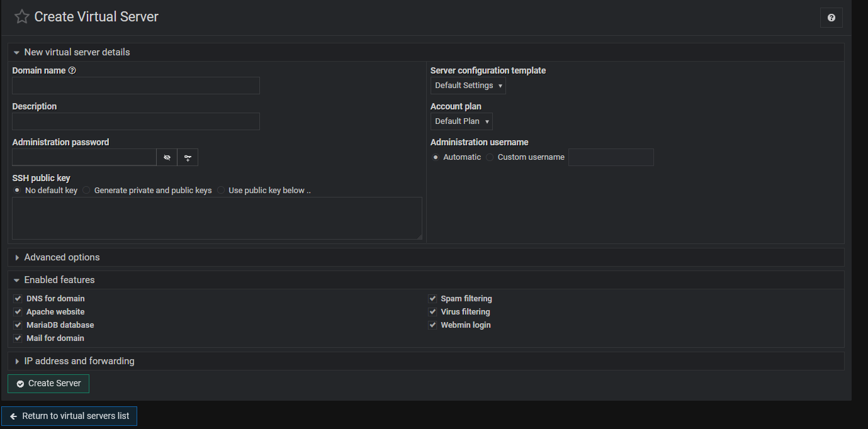Select Generate private and public keys
The image size is (868, 429).
[87, 191]
